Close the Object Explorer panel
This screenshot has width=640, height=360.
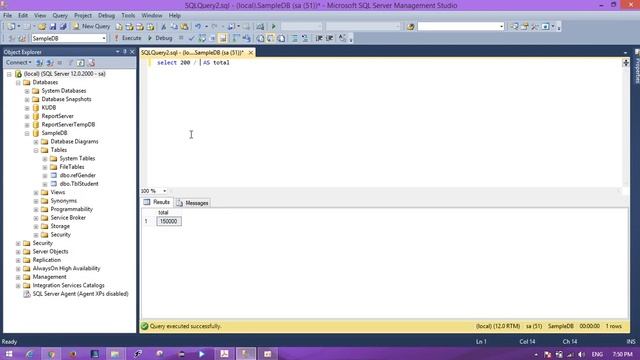point(132,52)
